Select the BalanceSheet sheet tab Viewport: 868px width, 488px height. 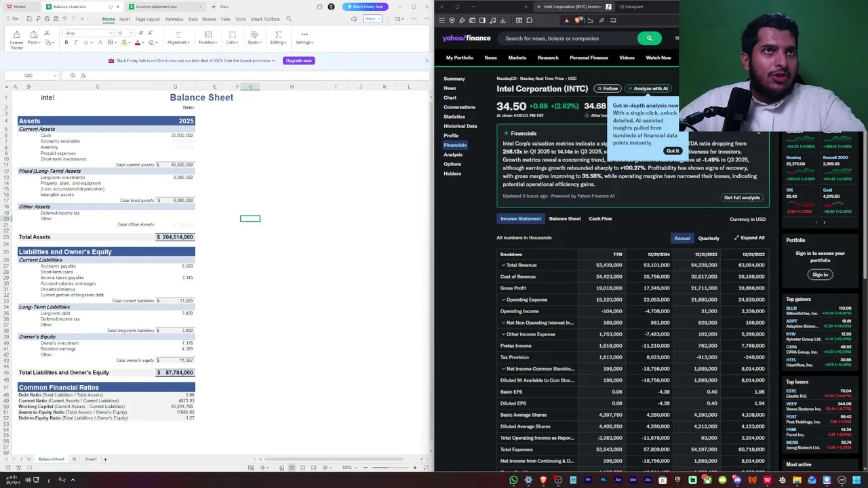[52, 459]
